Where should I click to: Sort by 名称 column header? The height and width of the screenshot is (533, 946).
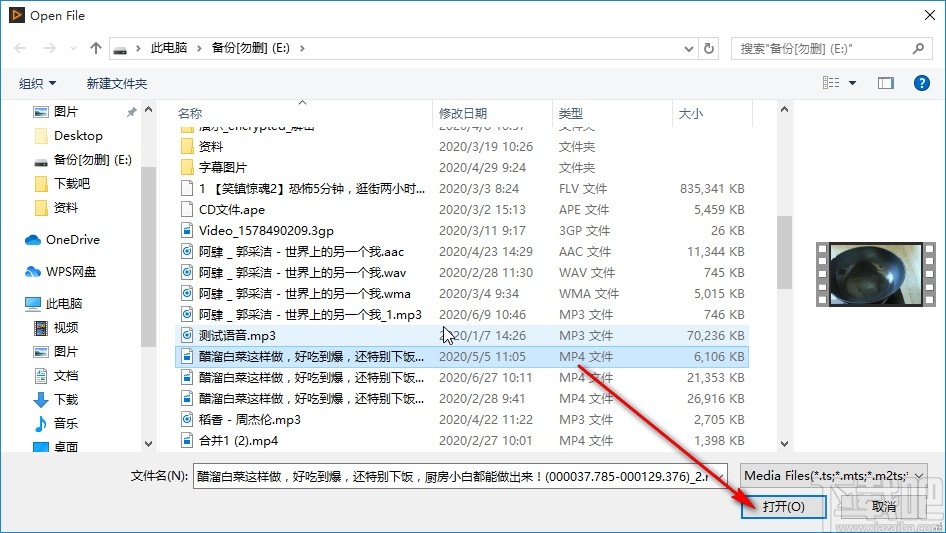tap(303, 113)
